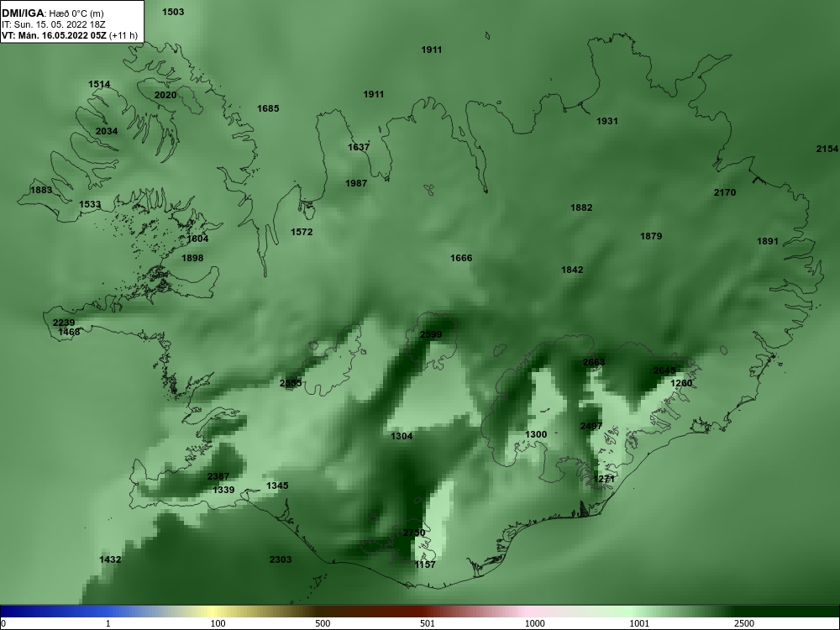
Task: Click the map value 2154
Action: (x=827, y=149)
